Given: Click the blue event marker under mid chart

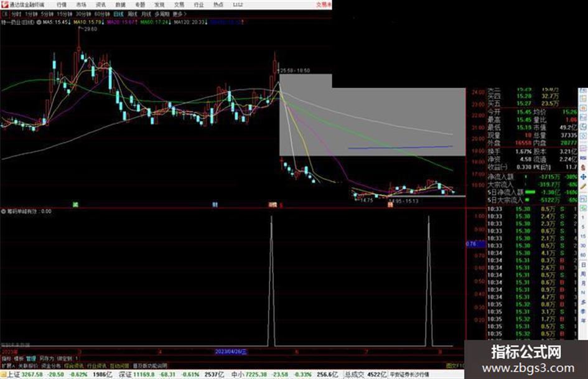Looking at the screenshot, I should (215, 205).
